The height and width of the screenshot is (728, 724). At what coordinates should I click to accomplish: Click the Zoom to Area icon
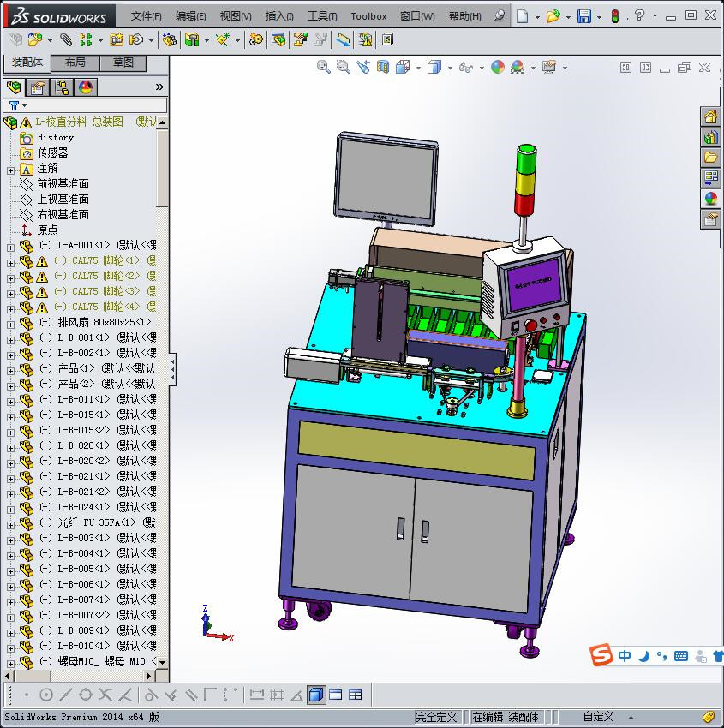(x=344, y=68)
